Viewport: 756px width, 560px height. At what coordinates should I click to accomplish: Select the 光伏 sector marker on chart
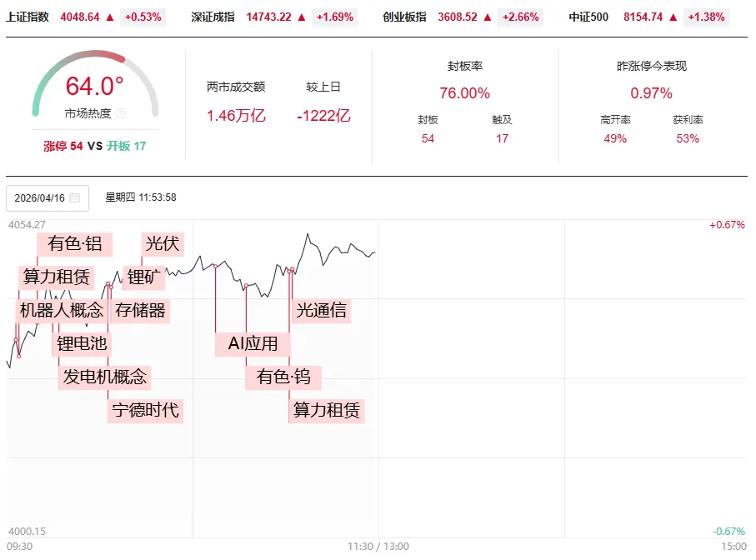(163, 243)
